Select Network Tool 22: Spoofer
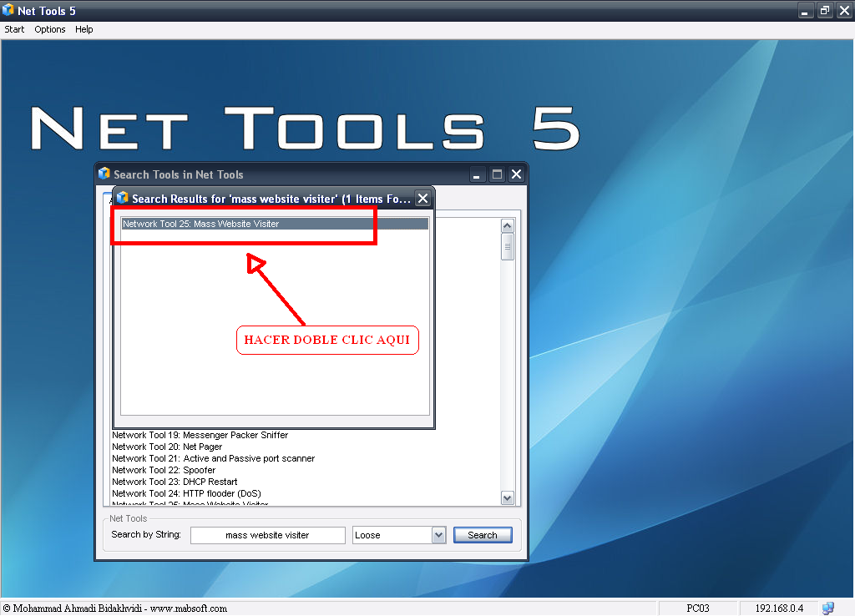This screenshot has height=616, width=855. (164, 470)
